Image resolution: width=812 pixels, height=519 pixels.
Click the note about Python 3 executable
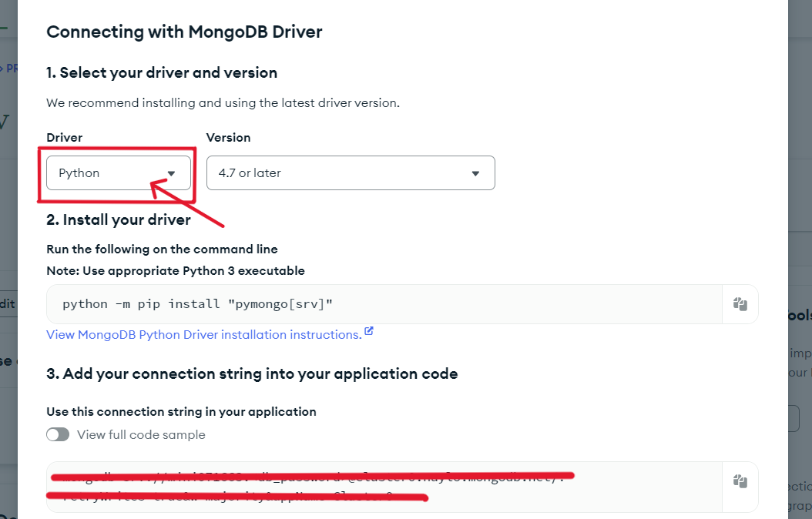[176, 270]
